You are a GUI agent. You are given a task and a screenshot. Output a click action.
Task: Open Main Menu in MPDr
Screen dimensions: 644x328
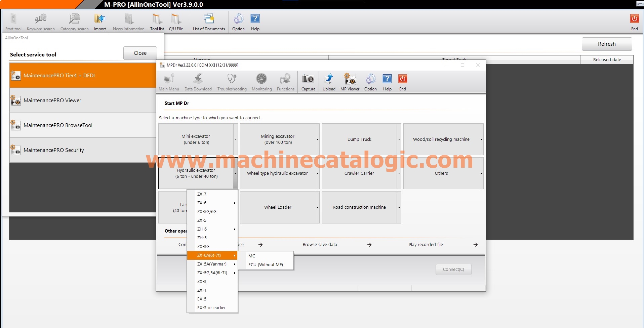[169, 82]
